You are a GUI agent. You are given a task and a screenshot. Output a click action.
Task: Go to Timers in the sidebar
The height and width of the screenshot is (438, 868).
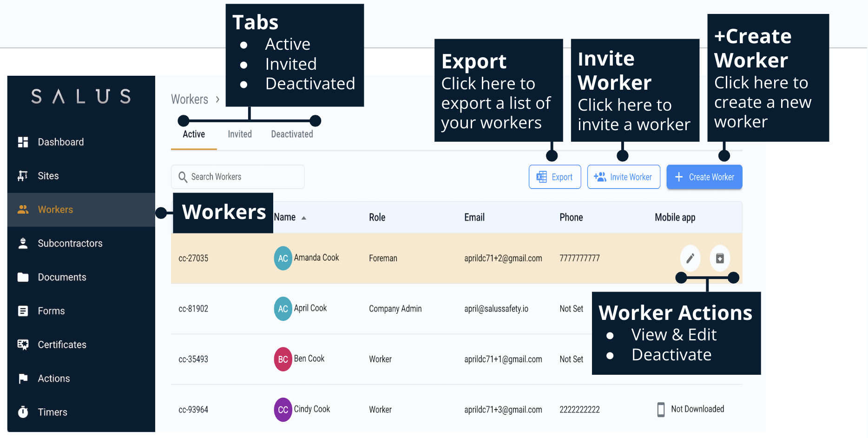(x=52, y=412)
